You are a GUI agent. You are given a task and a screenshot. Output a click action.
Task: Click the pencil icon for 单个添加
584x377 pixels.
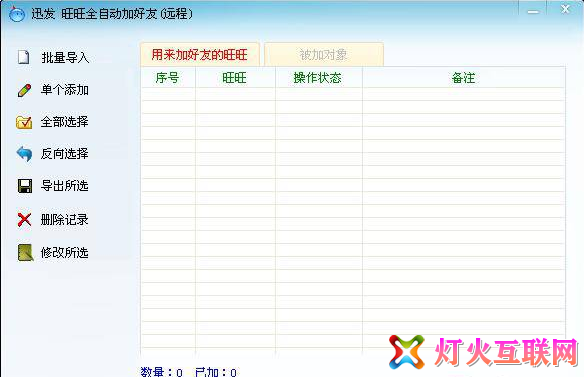(24, 90)
